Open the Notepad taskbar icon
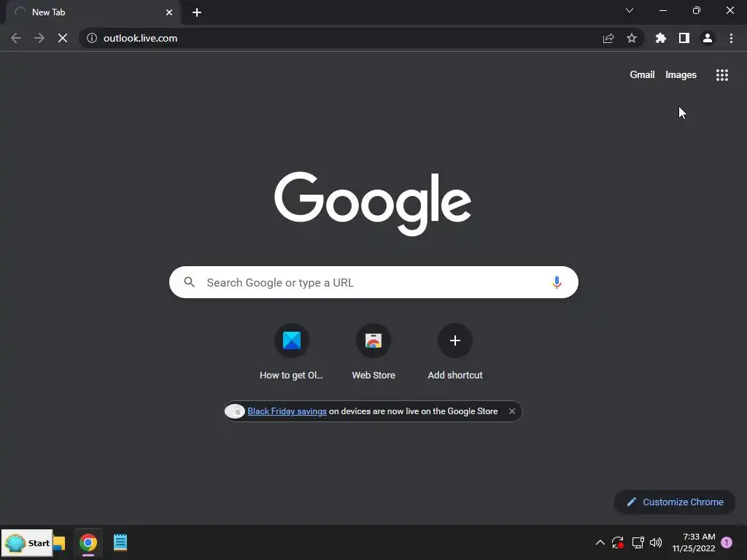The image size is (747, 560). pyautogui.click(x=120, y=542)
